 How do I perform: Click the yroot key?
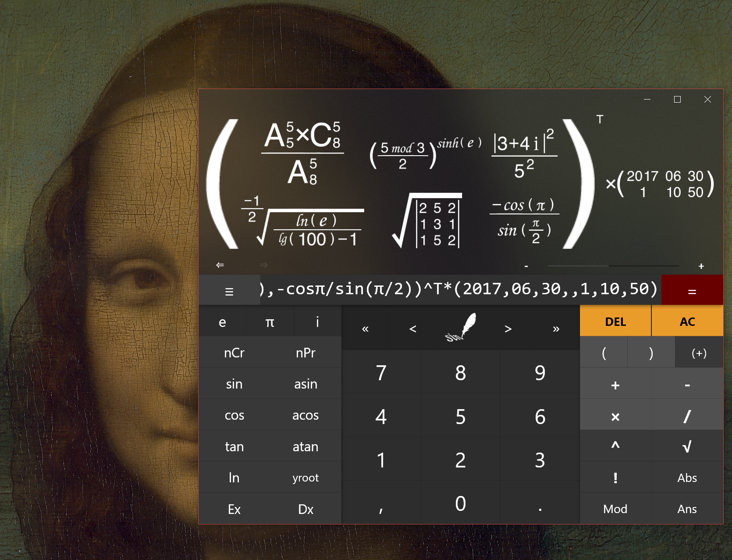pos(306,478)
